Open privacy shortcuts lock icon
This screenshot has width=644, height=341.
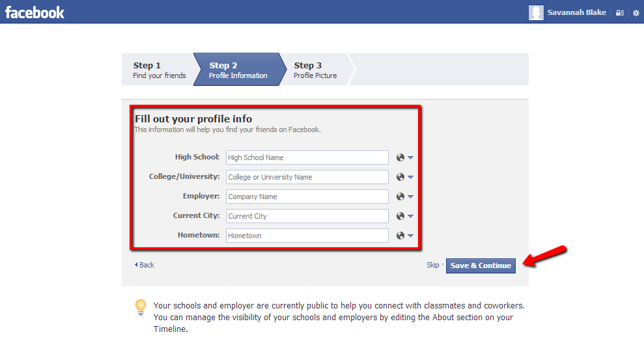[620, 13]
